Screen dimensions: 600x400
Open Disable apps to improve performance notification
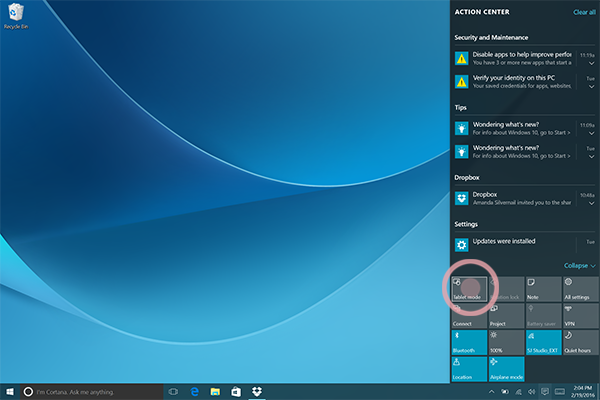pos(522,58)
